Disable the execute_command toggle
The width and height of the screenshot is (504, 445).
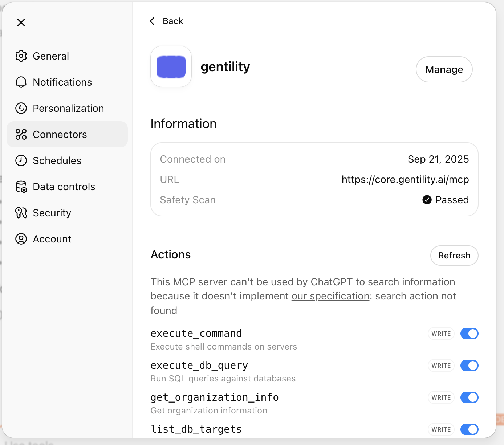coord(469,334)
